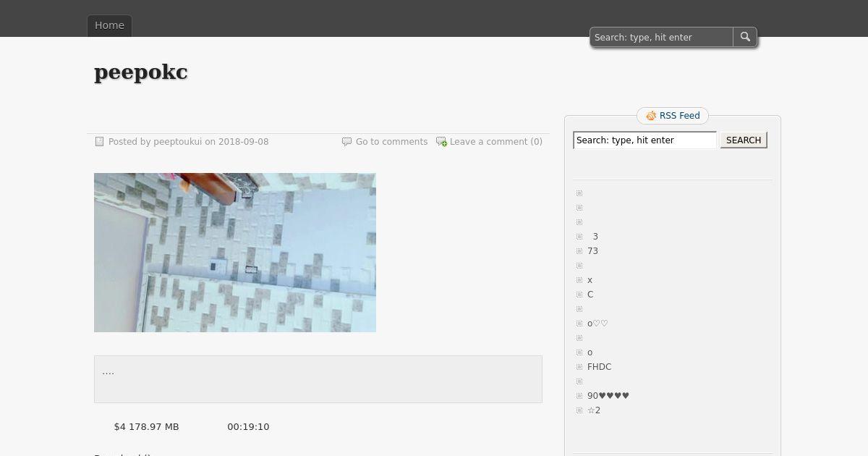Screen dimensions: 868x456
Task: Select sidebar list entry x
Action: (x=590, y=280)
